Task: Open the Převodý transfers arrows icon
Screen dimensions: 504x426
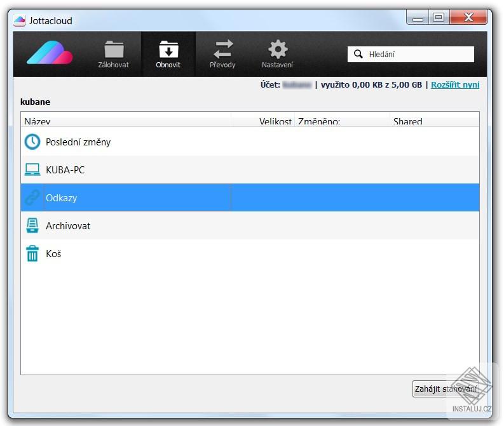Action: pyautogui.click(x=223, y=49)
